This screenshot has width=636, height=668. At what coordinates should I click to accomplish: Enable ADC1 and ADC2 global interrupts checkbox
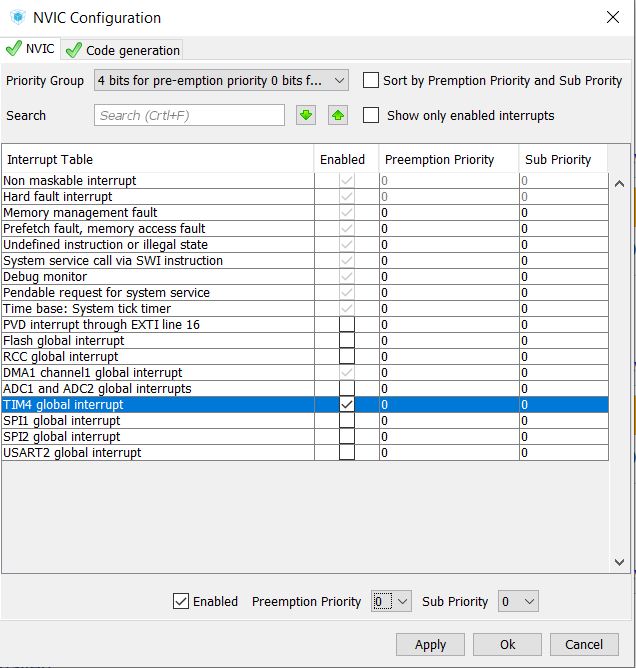point(347,389)
